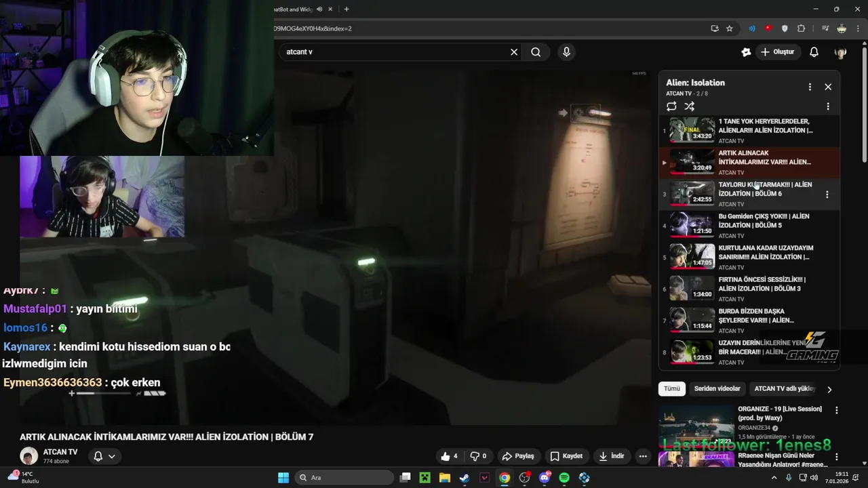Click the YouTube search magnifier button
This screenshot has height=488, width=868.
click(x=536, y=52)
